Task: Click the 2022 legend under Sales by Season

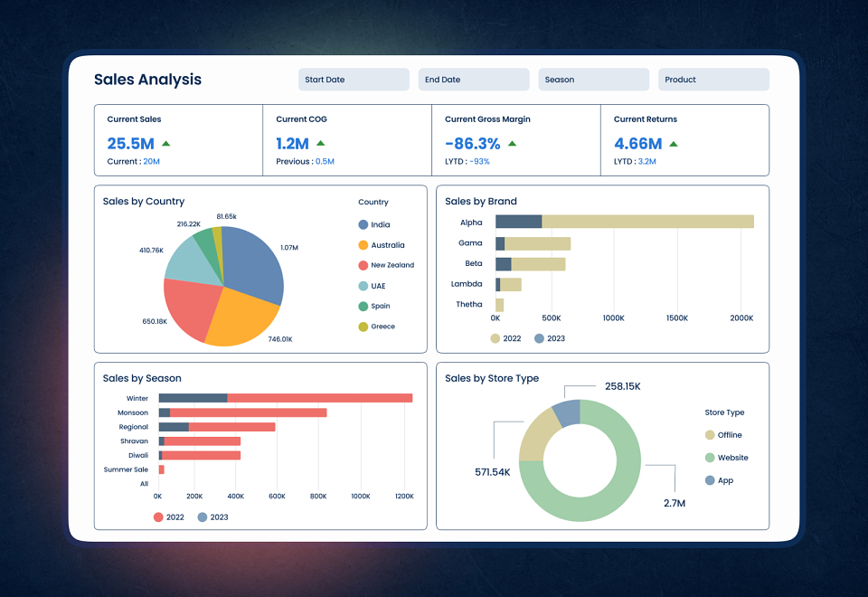Action: [x=169, y=516]
